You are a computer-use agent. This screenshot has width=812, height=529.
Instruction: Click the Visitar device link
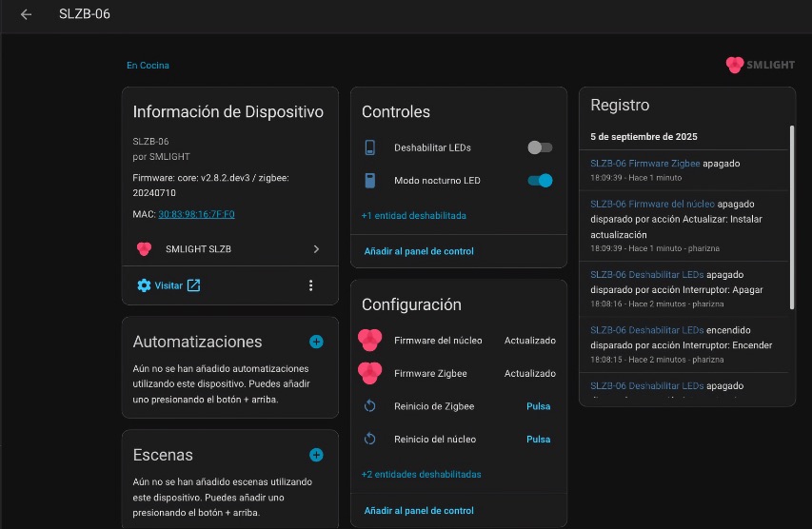(x=168, y=285)
